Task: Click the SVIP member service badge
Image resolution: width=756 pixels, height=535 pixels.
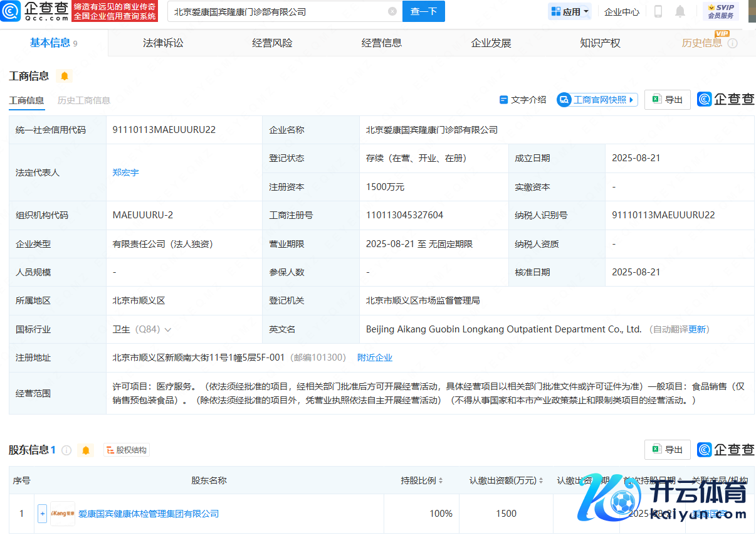Action: point(720,11)
